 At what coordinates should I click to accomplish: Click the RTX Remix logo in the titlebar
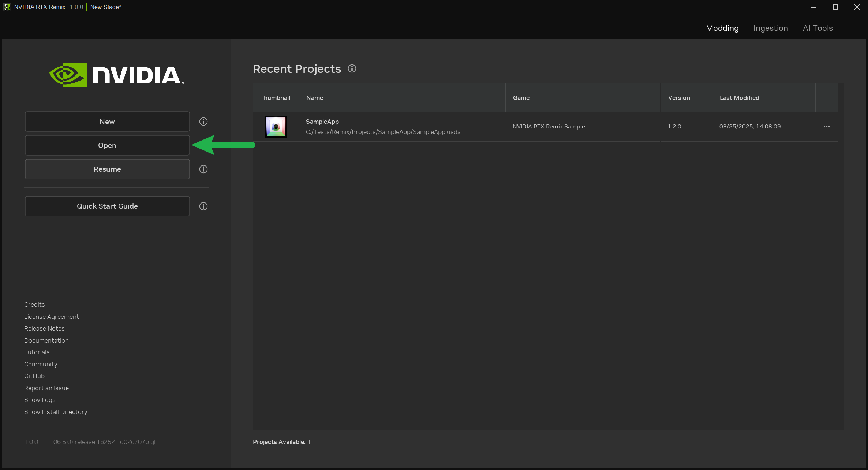coord(7,7)
